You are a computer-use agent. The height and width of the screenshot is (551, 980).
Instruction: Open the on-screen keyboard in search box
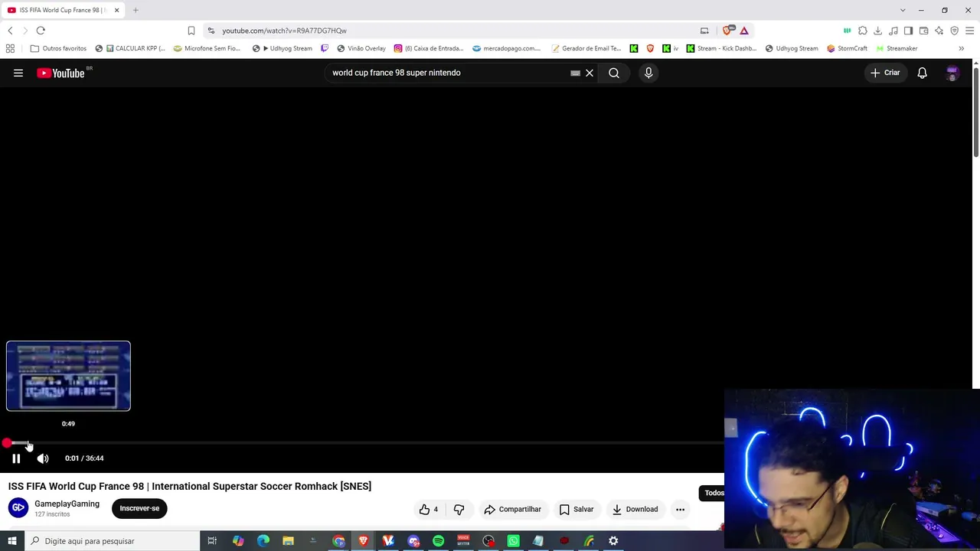click(x=575, y=73)
